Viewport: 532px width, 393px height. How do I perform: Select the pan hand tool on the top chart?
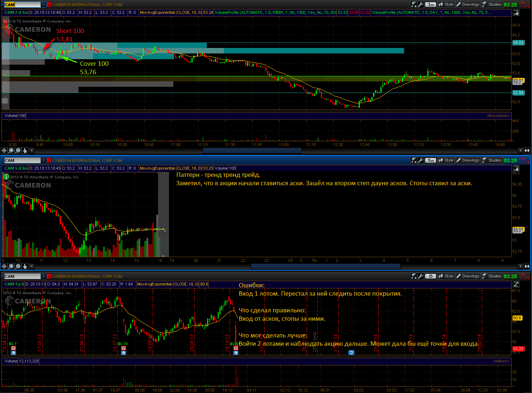(x=25, y=150)
